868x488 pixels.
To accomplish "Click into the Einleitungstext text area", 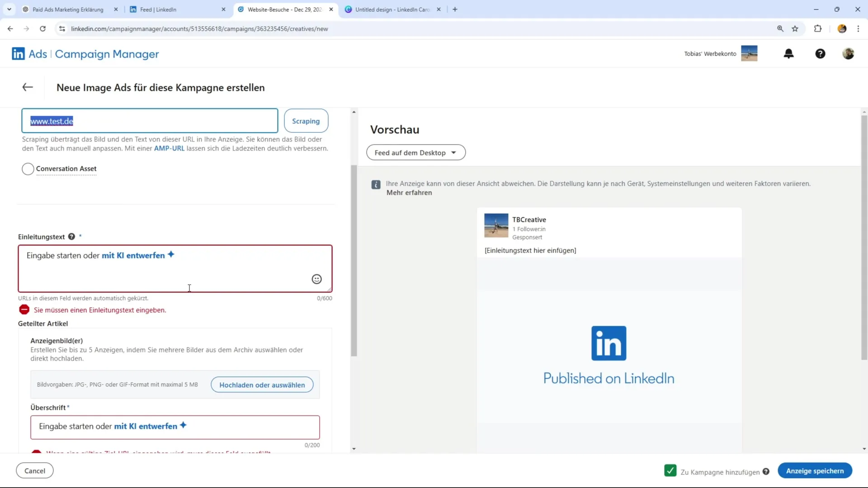I will [x=175, y=269].
